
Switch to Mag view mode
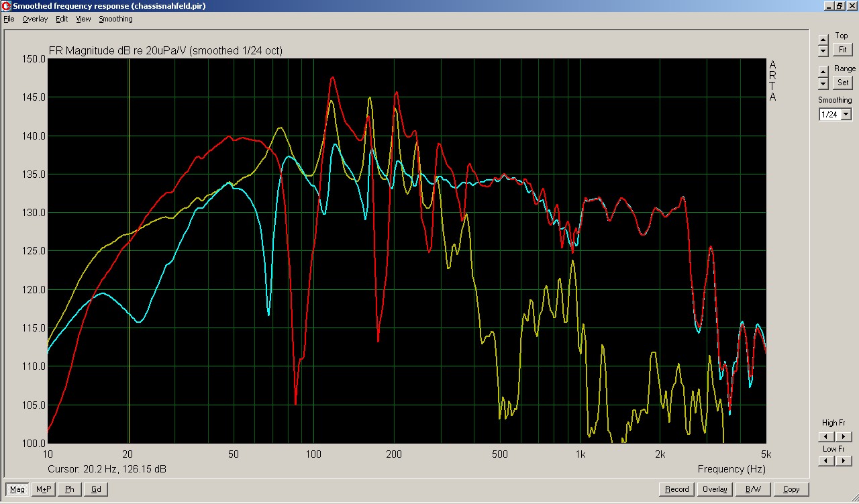coord(17,489)
